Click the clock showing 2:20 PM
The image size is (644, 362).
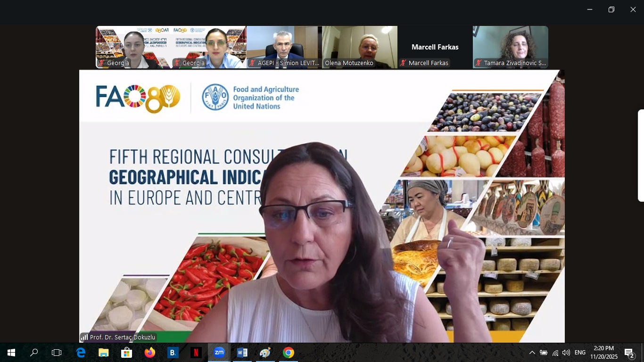click(x=604, y=353)
